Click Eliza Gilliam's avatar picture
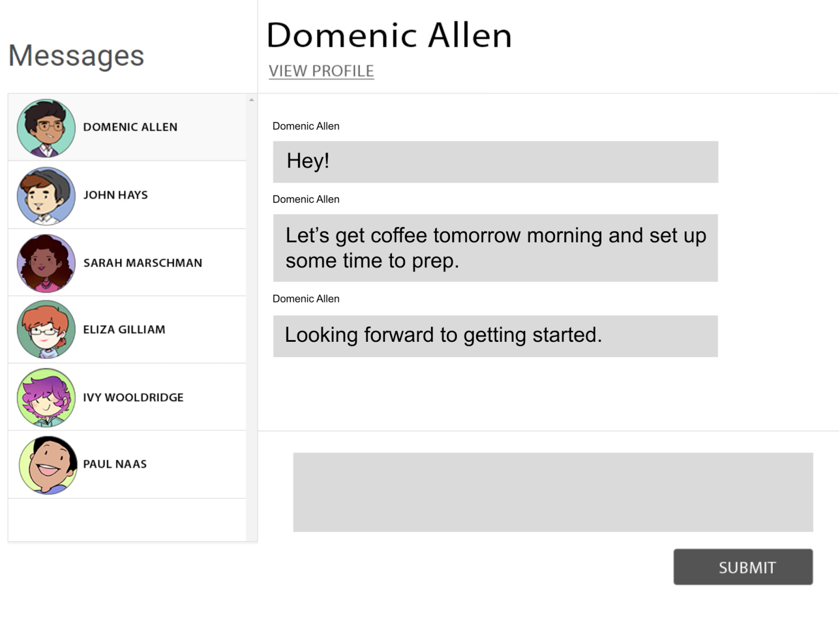The width and height of the screenshot is (840, 631). point(46,330)
